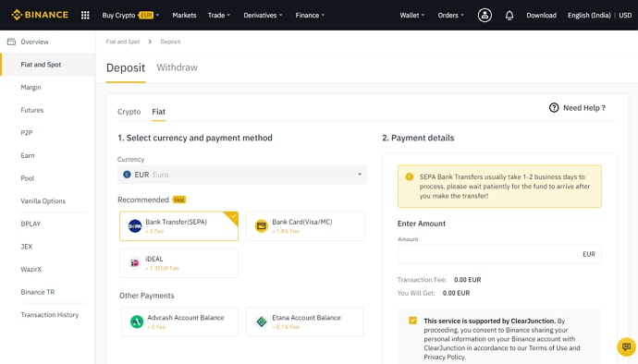Click the Hot badge next to Recommended
The height and width of the screenshot is (364, 638).
[x=179, y=200]
